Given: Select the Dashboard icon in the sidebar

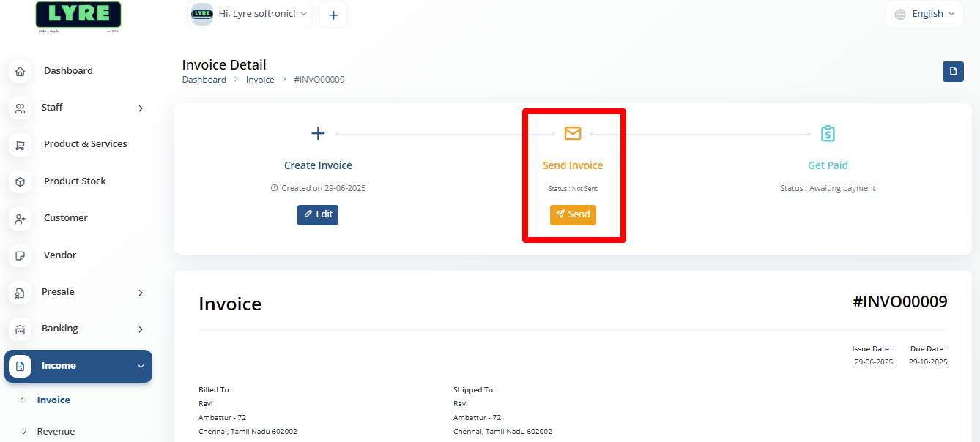Looking at the screenshot, I should 20,70.
